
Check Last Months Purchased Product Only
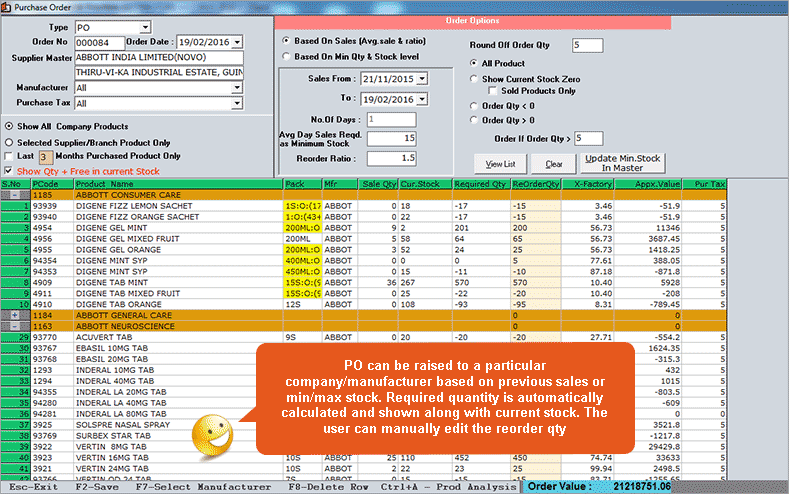(x=9, y=156)
